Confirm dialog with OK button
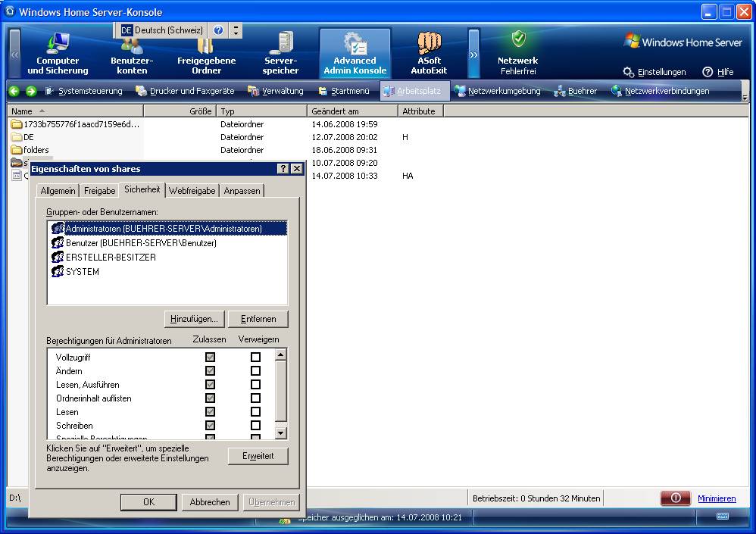This screenshot has width=756, height=534. 149,502
